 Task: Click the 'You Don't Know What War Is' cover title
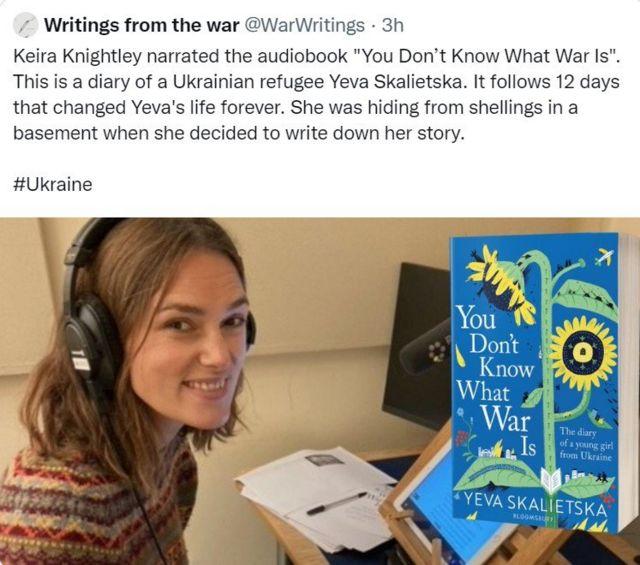coord(496,380)
